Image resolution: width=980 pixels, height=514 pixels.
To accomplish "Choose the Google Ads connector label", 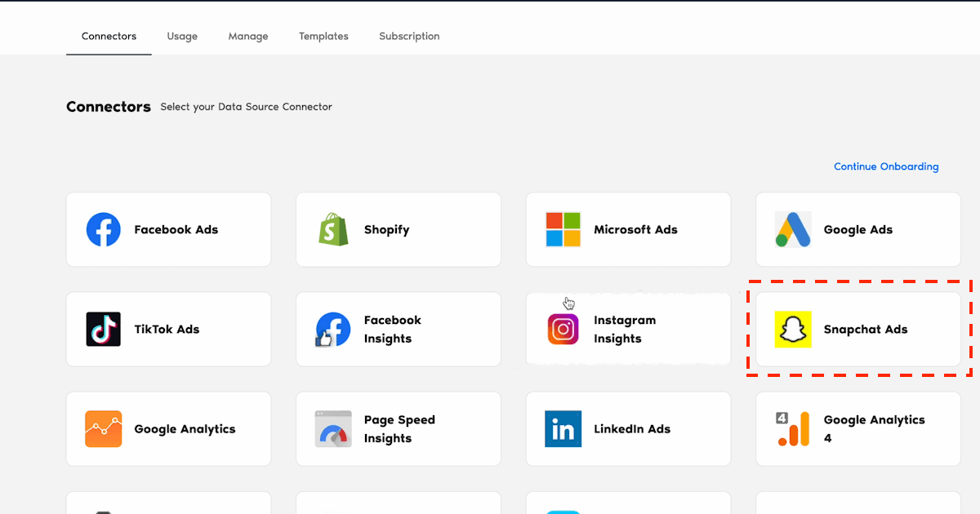I will [x=858, y=230].
